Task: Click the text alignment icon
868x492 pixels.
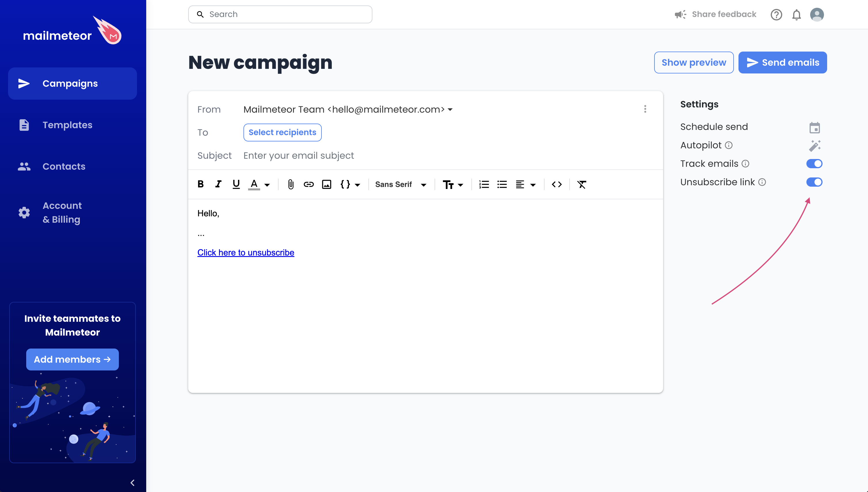Action: coord(520,184)
